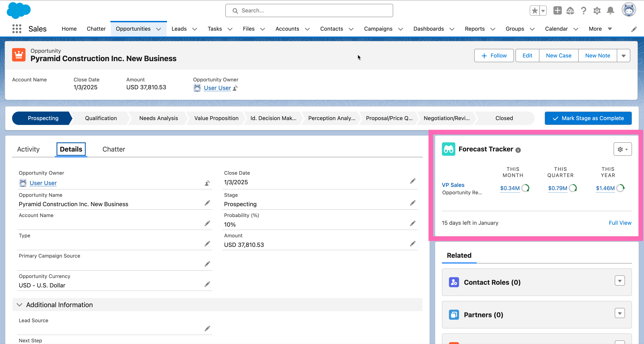644x344 pixels.
Task: Collapse the Additional Information section
Action: (x=19, y=305)
